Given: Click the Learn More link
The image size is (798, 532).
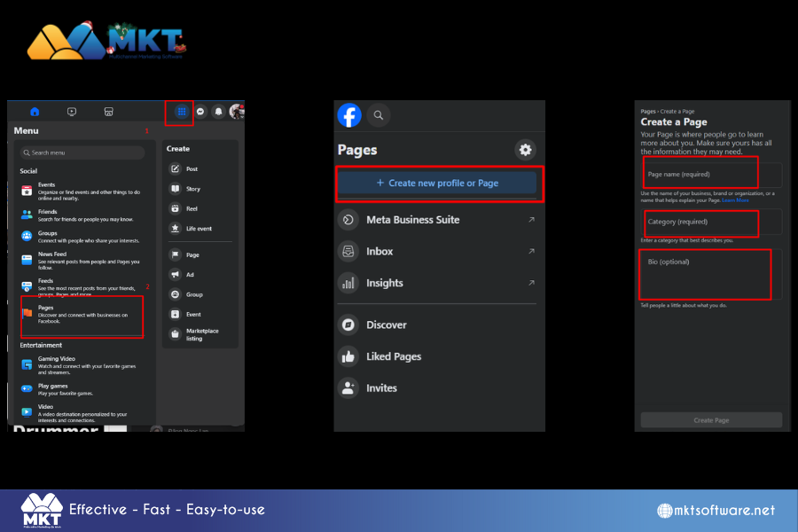Looking at the screenshot, I should point(735,200).
